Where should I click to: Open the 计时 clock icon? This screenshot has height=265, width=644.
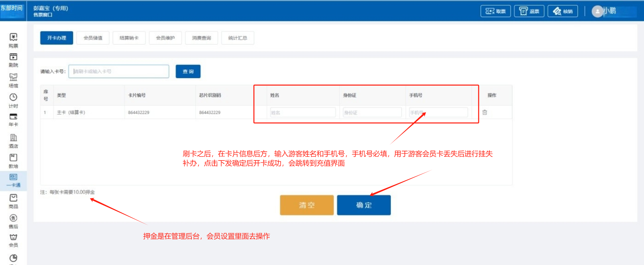click(x=13, y=100)
